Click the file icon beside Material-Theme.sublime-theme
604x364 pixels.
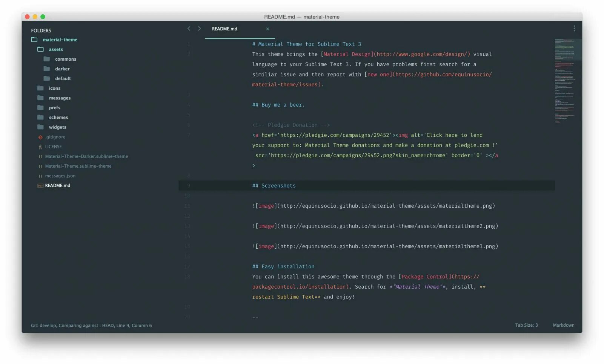coord(40,166)
